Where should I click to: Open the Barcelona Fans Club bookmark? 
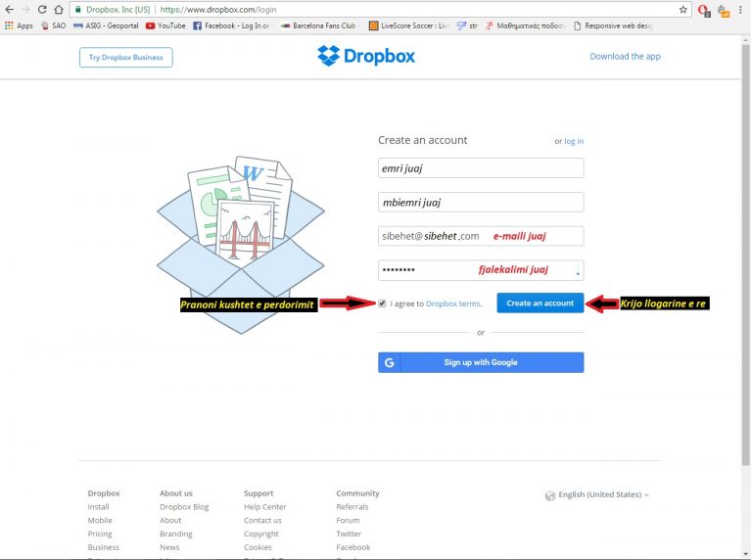coord(319,25)
